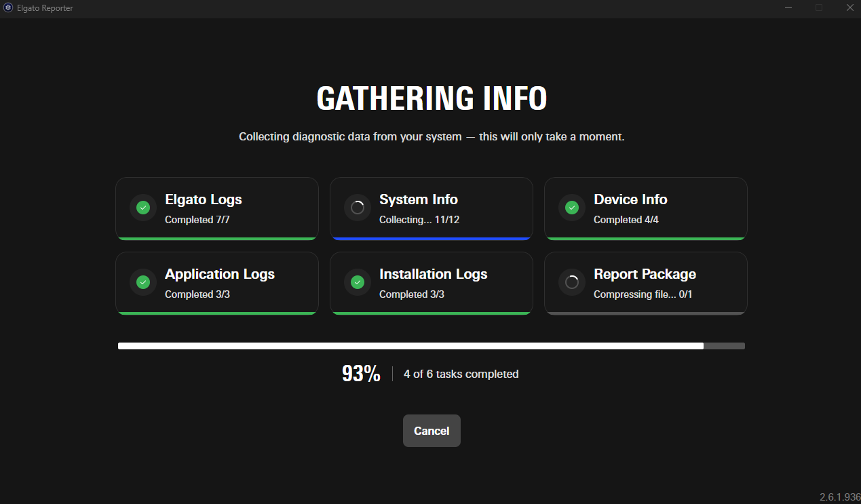This screenshot has height=504, width=861.
Task: Click the gray Report Package progress line
Action: pyautogui.click(x=646, y=313)
